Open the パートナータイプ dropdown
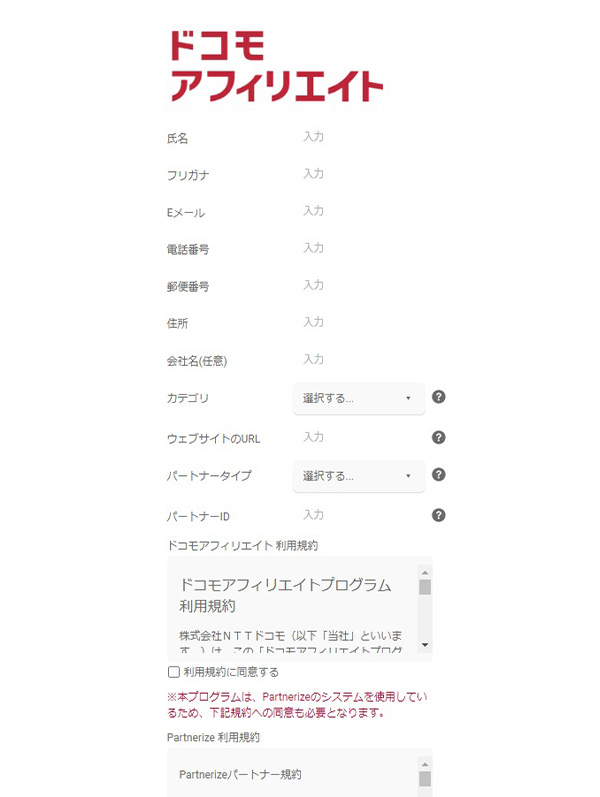This screenshot has height=797, width=600. [359, 476]
